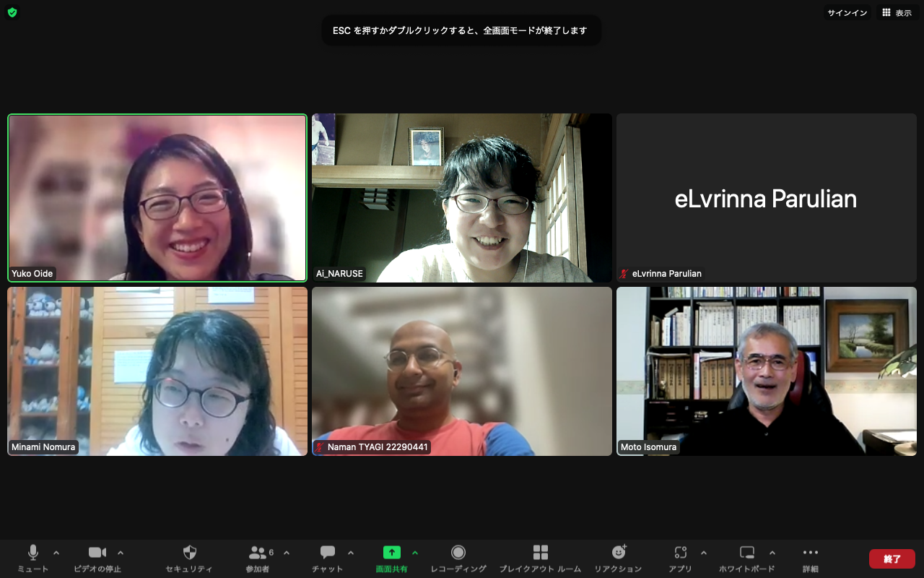Expand screen share options arrow
This screenshot has height=578, width=924.
pos(415,553)
